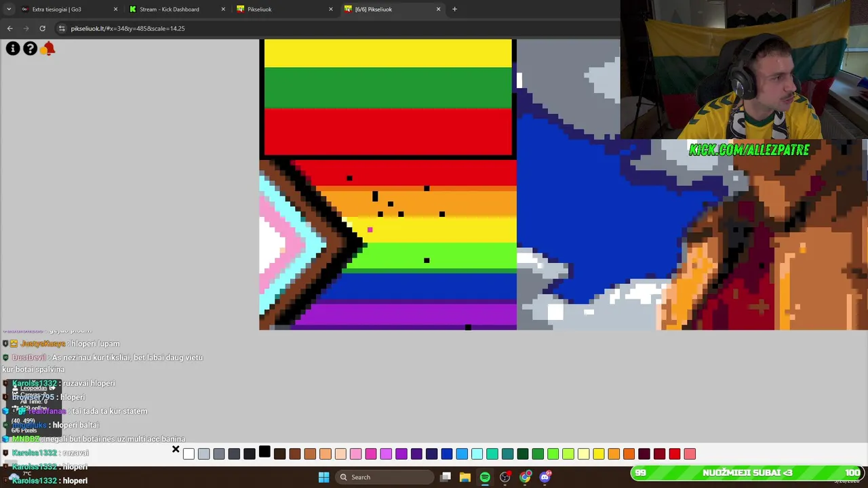
Task: Choose the salmon pink color swatch
Action: [690, 453]
